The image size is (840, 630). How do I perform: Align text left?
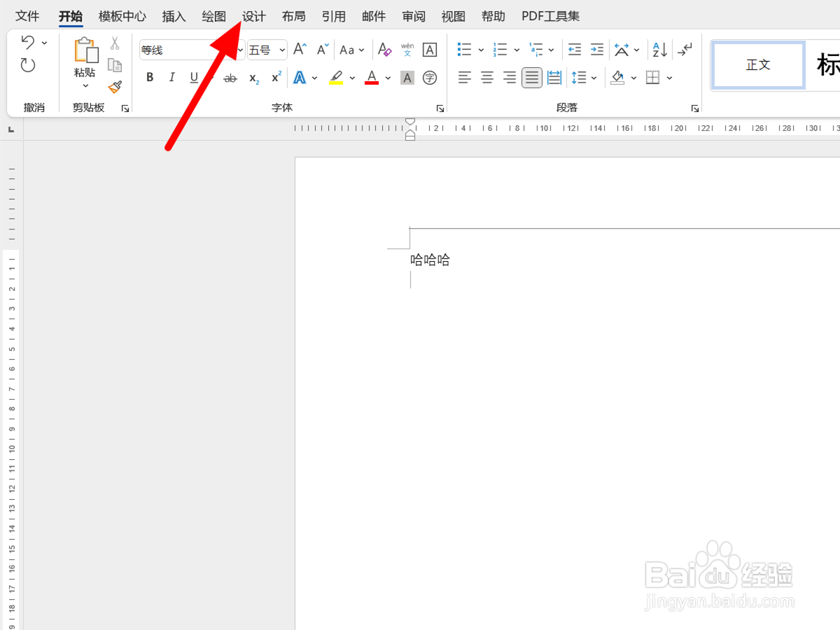pos(465,78)
